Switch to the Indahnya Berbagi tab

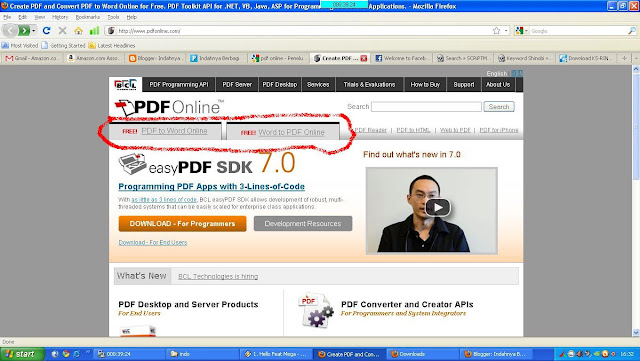(218, 58)
